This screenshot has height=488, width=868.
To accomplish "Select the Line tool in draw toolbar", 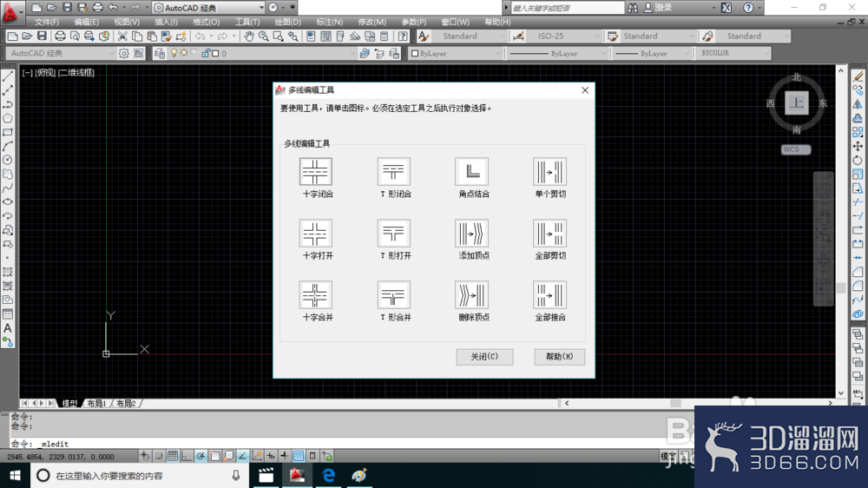I will (8, 76).
